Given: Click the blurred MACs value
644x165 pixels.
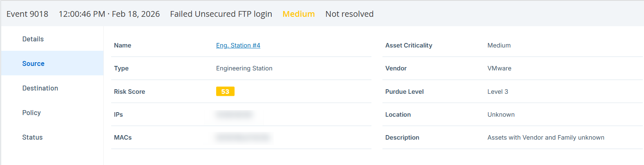Looking at the screenshot, I should click(243, 138).
